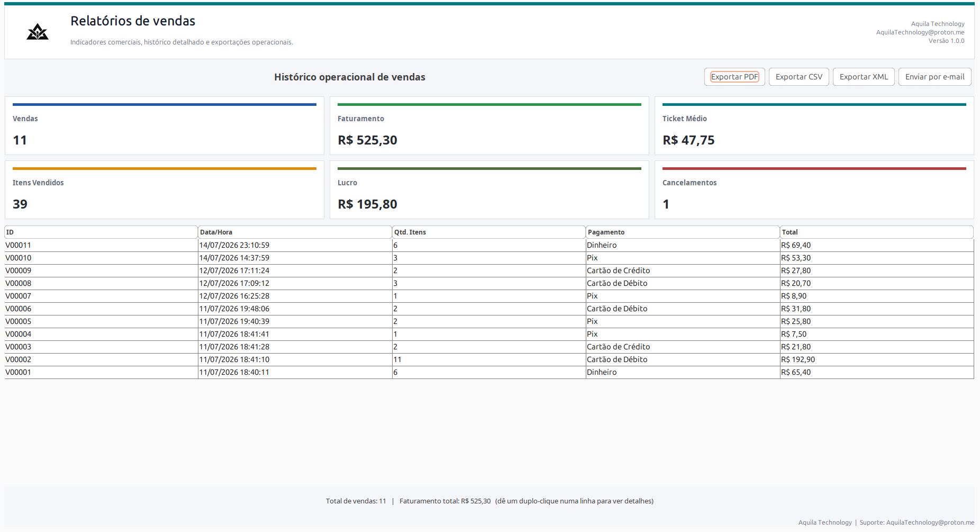Click the Faturamento R$ 525,30 card

pyautogui.click(x=489, y=126)
